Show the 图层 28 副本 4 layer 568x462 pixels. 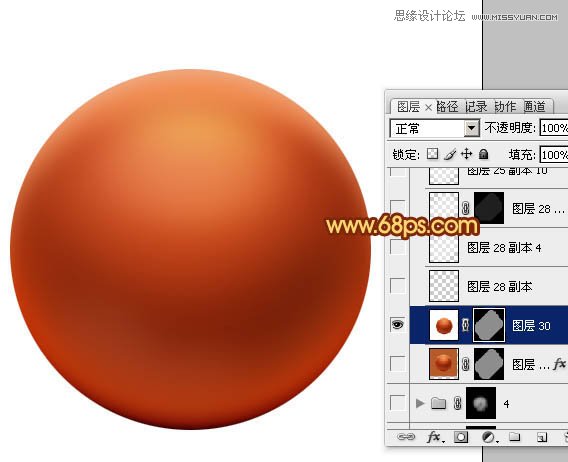pyautogui.click(x=397, y=247)
